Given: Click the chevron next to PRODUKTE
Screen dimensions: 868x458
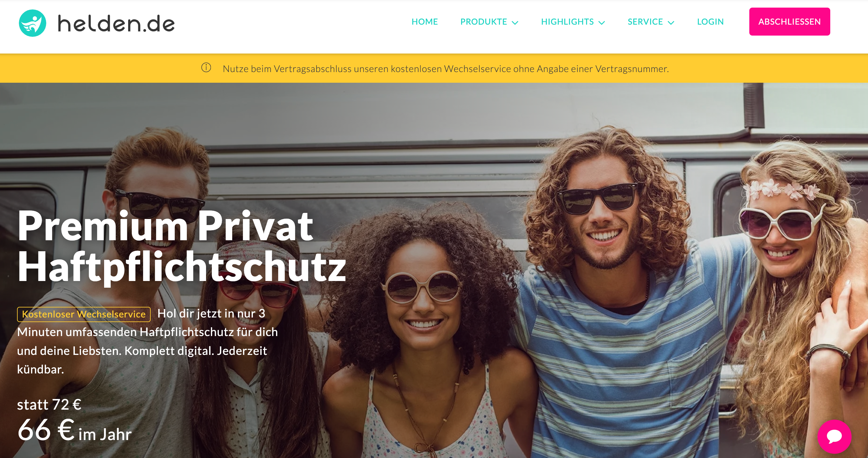Looking at the screenshot, I should (515, 23).
